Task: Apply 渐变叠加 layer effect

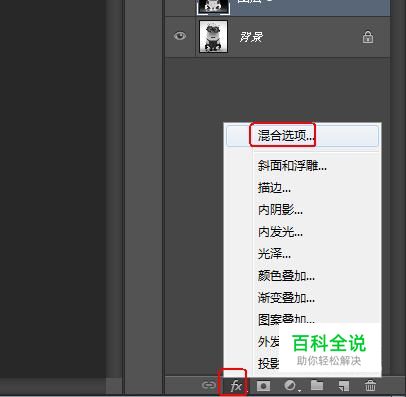Action: pyautogui.click(x=286, y=298)
